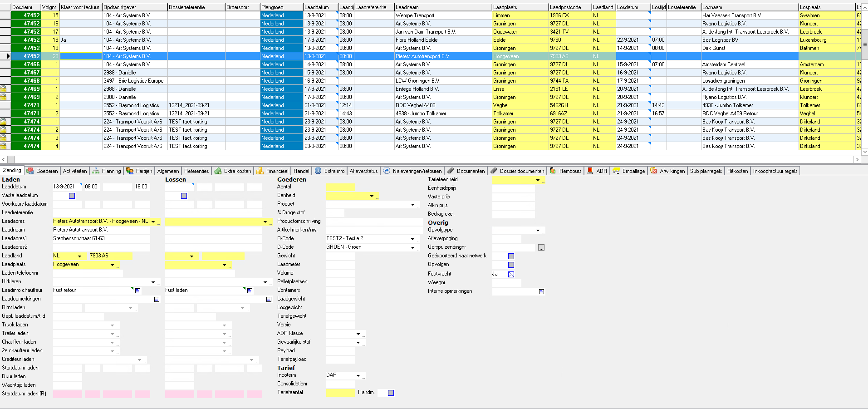The height and width of the screenshot is (409, 868).
Task: Expand the Laadadres dropdown
Action: click(153, 222)
